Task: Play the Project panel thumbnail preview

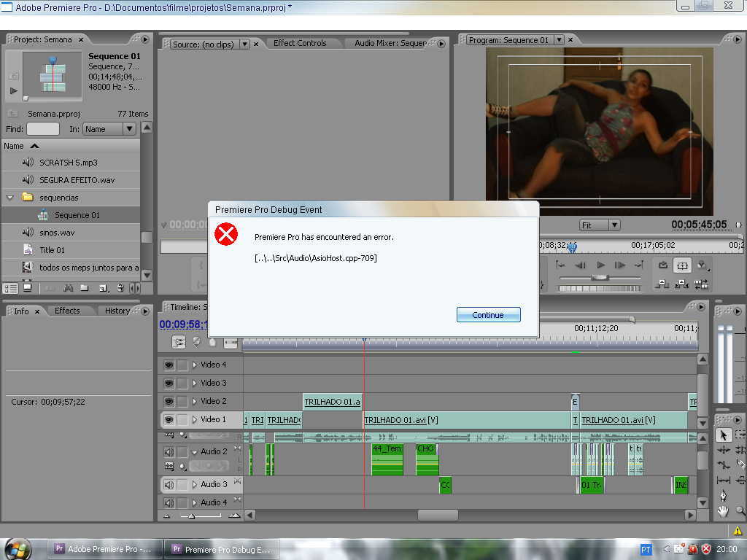Action: point(13,90)
